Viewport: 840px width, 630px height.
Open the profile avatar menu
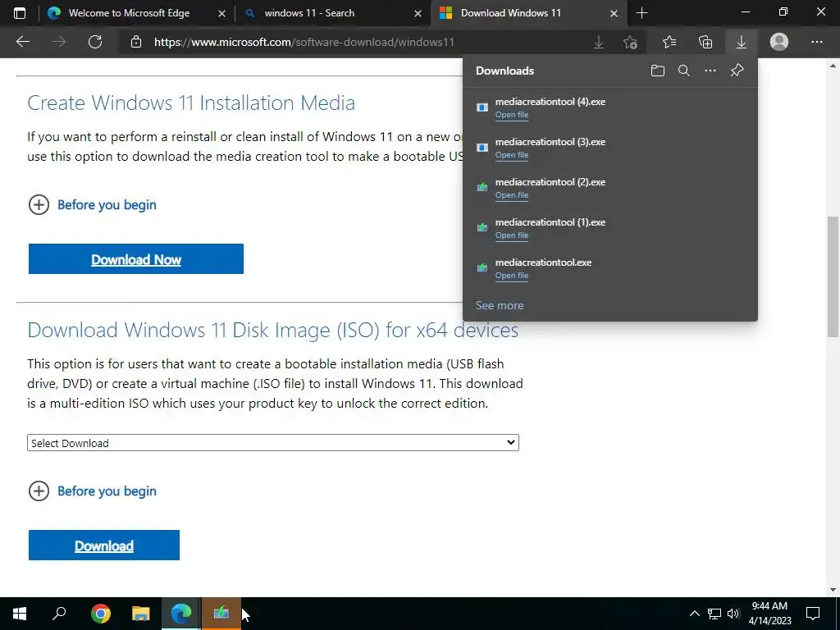click(x=779, y=42)
